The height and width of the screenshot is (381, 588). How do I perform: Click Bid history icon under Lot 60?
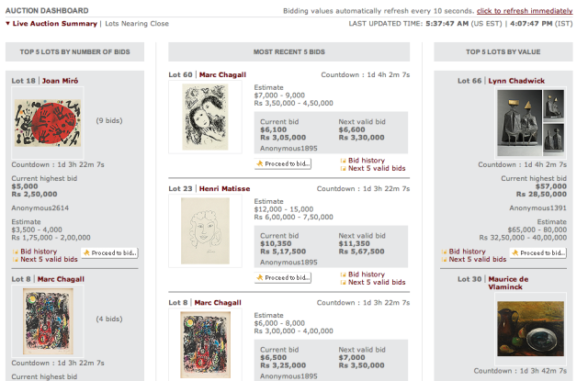click(342, 160)
